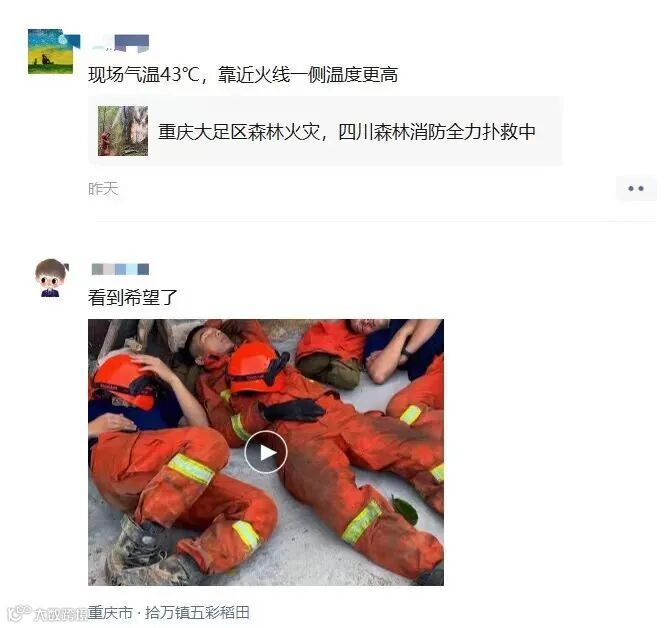The image size is (670, 628).
Task: Click the words 四川森林消防全力扑救中 in link card
Action: click(x=437, y=131)
